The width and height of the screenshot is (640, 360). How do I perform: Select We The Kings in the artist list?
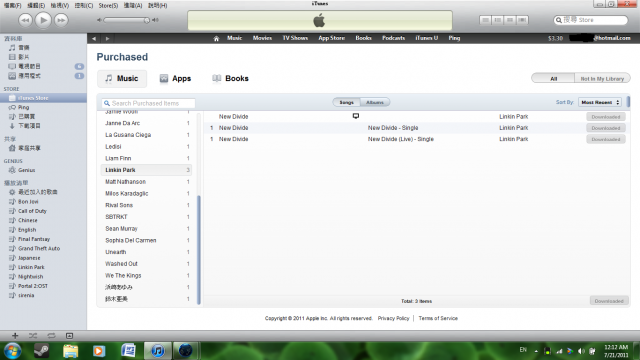tap(146, 276)
